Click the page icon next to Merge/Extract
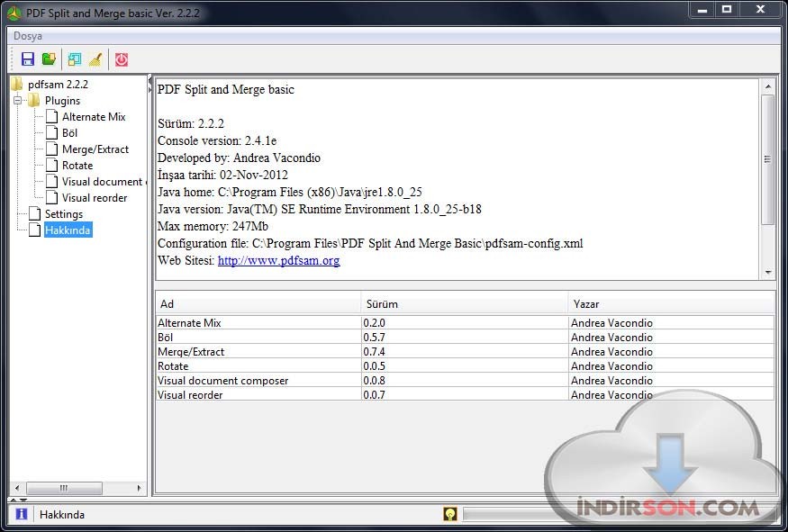 pyautogui.click(x=51, y=149)
